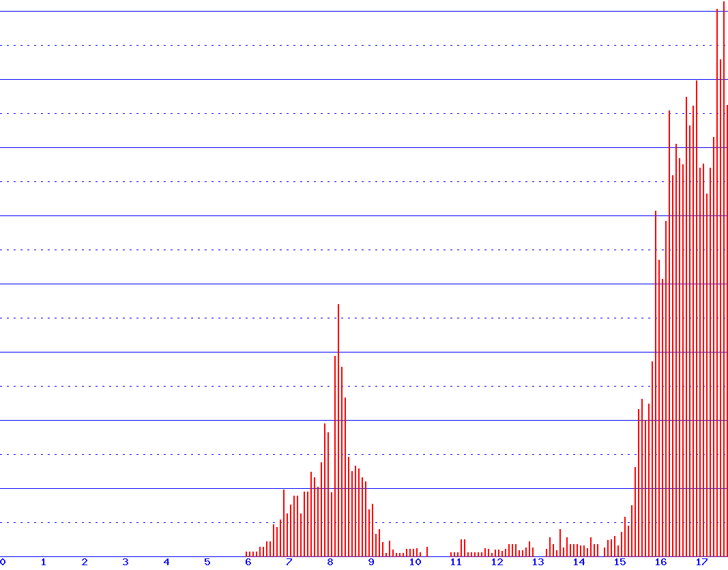Image resolution: width=728 pixels, height=570 pixels.
Task: Click the x-axis label 16
Action: point(660,562)
